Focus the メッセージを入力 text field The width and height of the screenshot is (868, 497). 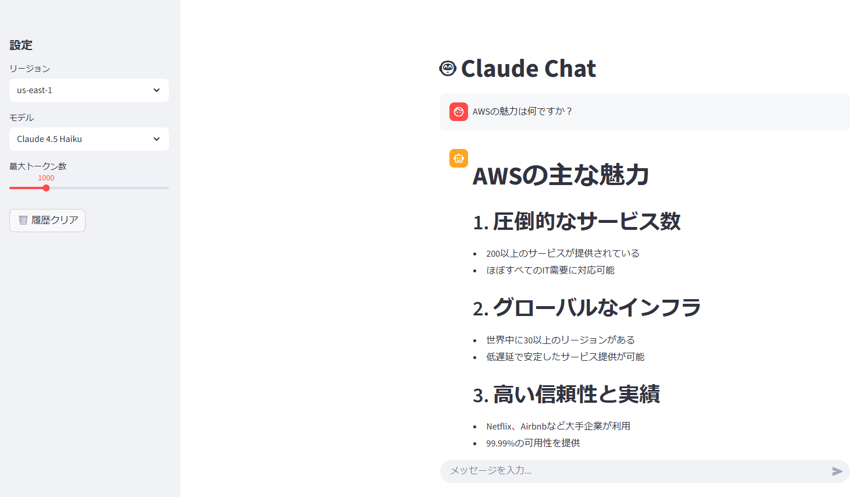point(635,471)
